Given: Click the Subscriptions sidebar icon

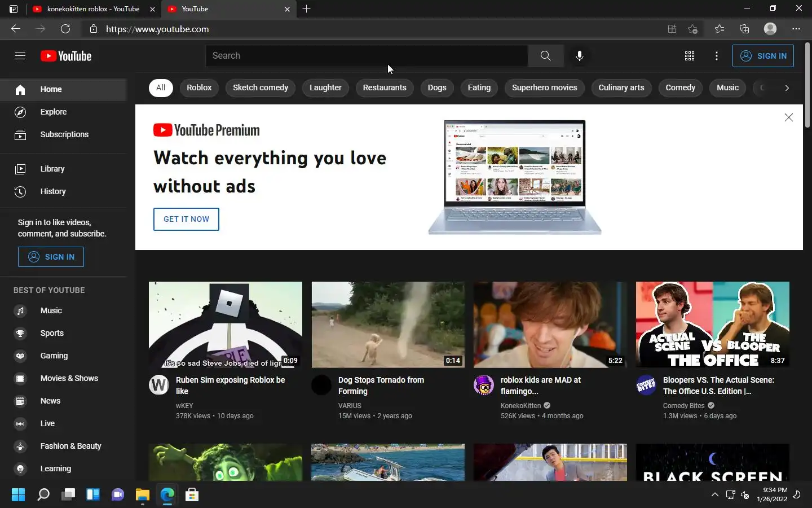Looking at the screenshot, I should click(x=20, y=134).
